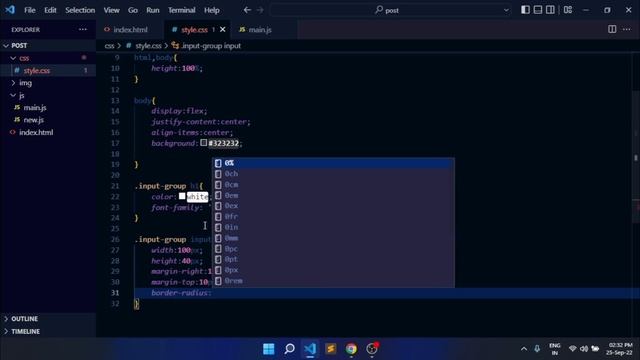Open the #323232 background color swatch
This screenshot has height=360, width=640.
point(203,143)
